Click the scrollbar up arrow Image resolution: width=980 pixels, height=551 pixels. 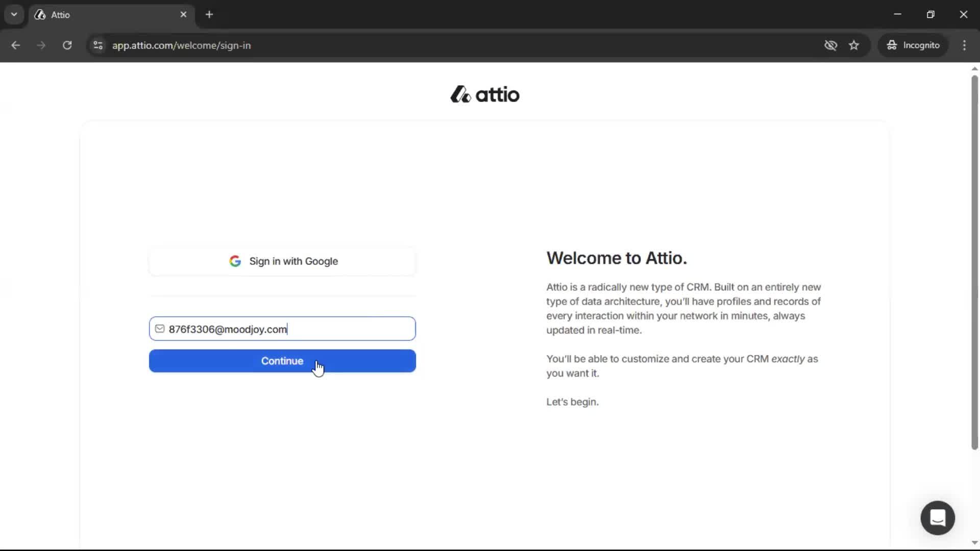pyautogui.click(x=974, y=68)
